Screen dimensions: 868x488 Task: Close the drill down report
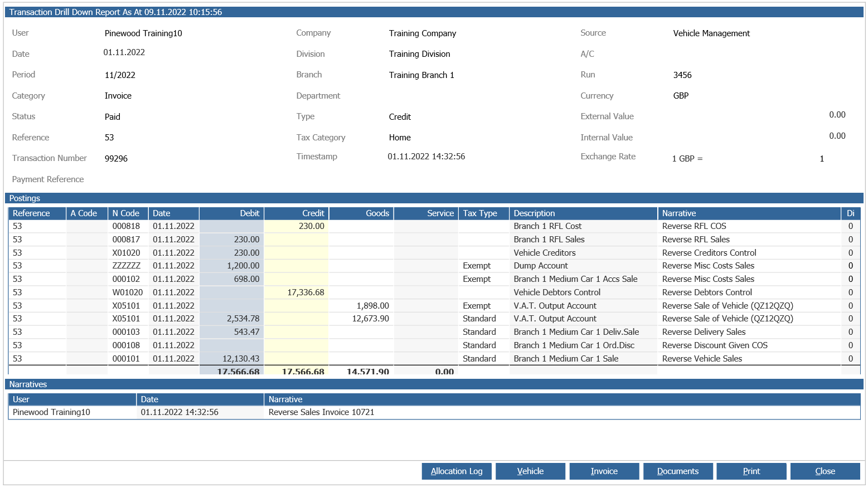point(825,471)
